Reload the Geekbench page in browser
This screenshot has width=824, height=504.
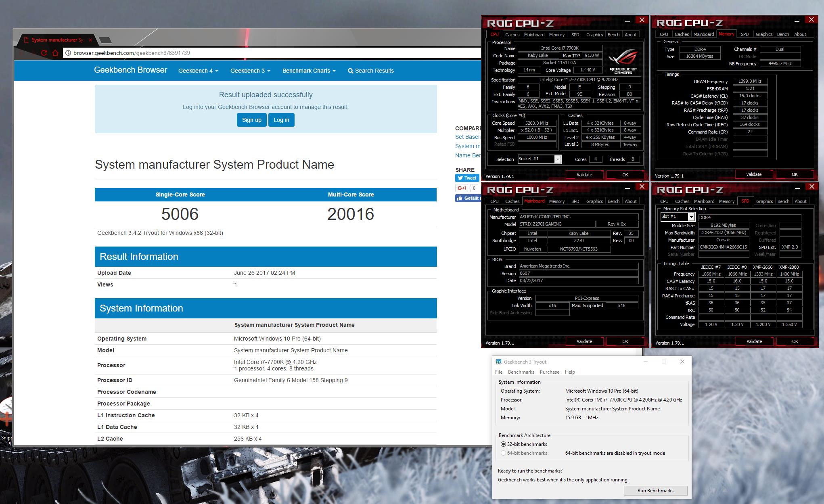(44, 53)
